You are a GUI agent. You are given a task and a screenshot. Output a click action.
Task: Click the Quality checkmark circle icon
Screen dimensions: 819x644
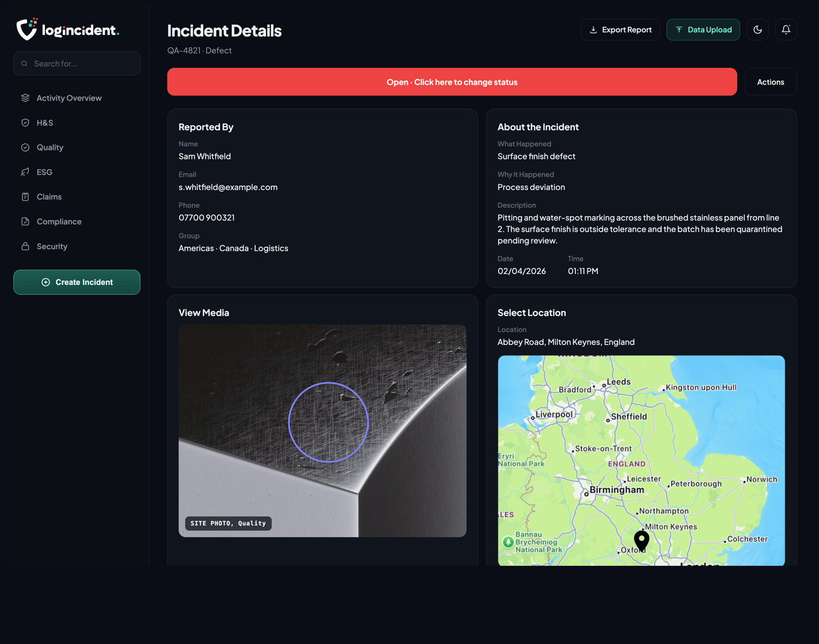25,147
